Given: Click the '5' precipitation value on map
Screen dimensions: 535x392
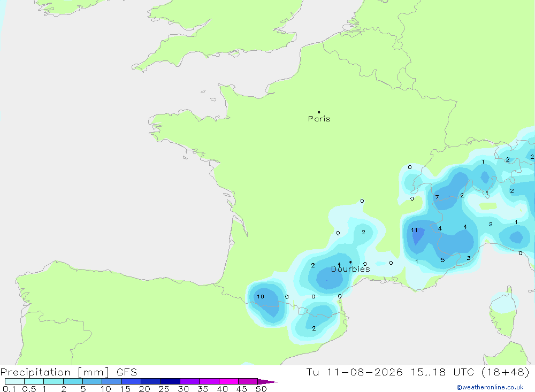Looking at the screenshot, I should click(x=442, y=260).
